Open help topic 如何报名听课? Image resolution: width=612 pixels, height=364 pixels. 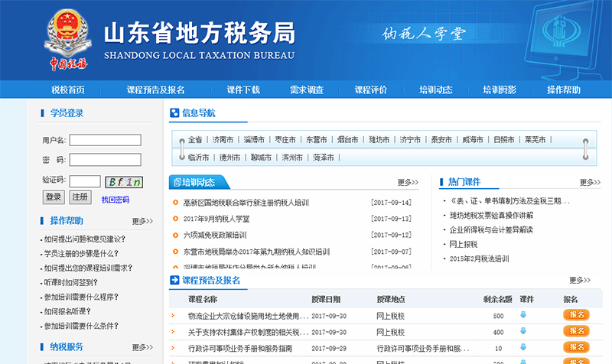click(67, 311)
